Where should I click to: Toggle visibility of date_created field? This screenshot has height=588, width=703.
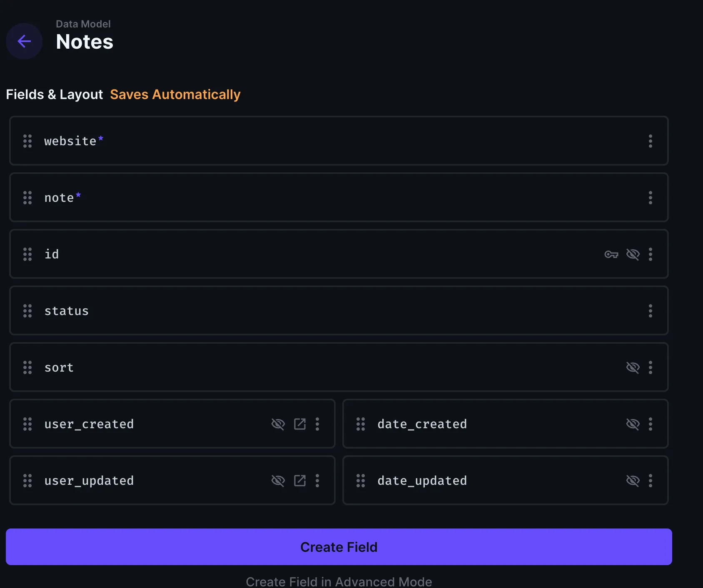(x=633, y=424)
